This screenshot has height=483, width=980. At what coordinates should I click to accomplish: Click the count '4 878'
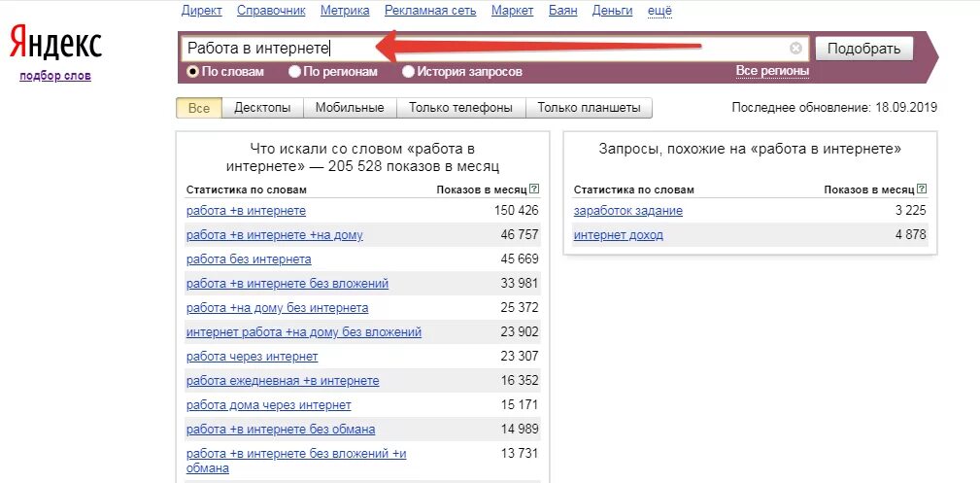(911, 235)
